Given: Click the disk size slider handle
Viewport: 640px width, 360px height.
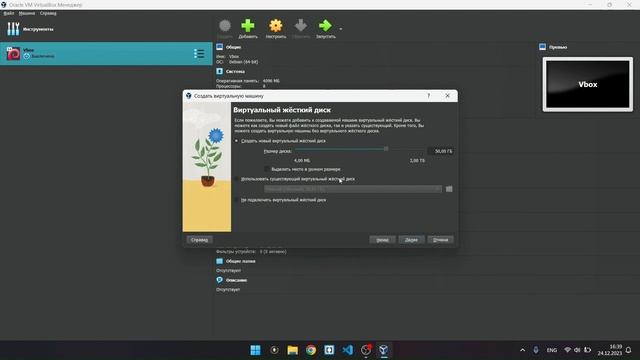Looking at the screenshot, I should point(386,149).
